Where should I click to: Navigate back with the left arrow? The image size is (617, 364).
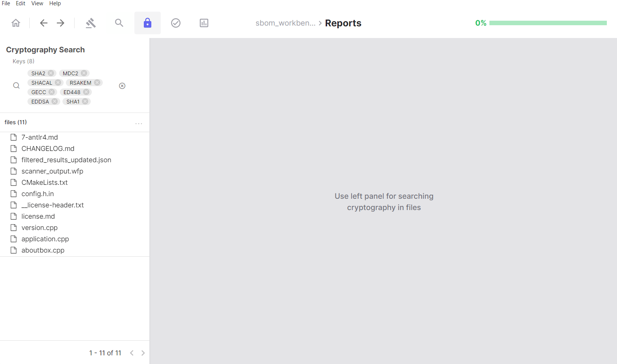(x=44, y=23)
